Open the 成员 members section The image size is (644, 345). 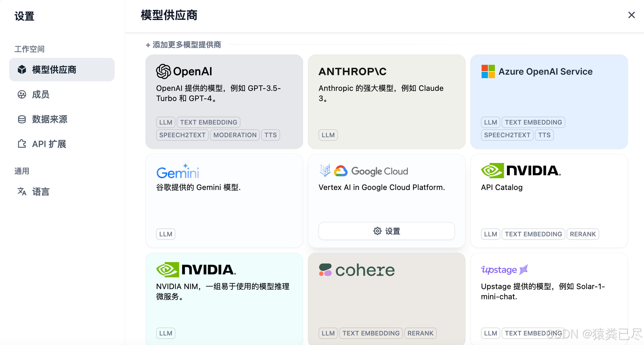41,94
